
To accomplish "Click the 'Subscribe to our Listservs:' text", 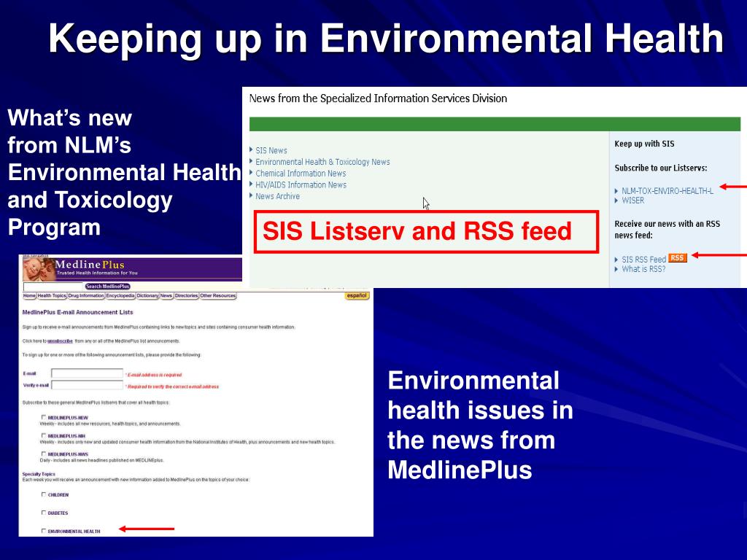I will (661, 168).
